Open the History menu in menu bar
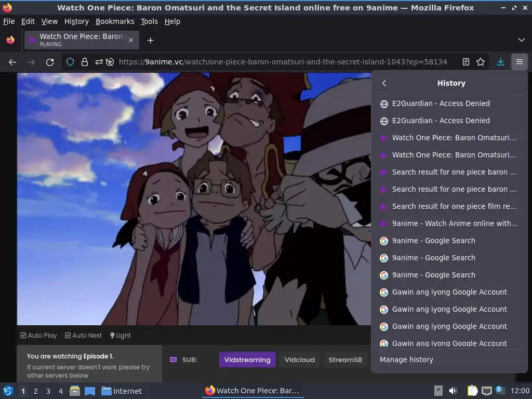Screen dimensions: 532x399 [76, 21]
